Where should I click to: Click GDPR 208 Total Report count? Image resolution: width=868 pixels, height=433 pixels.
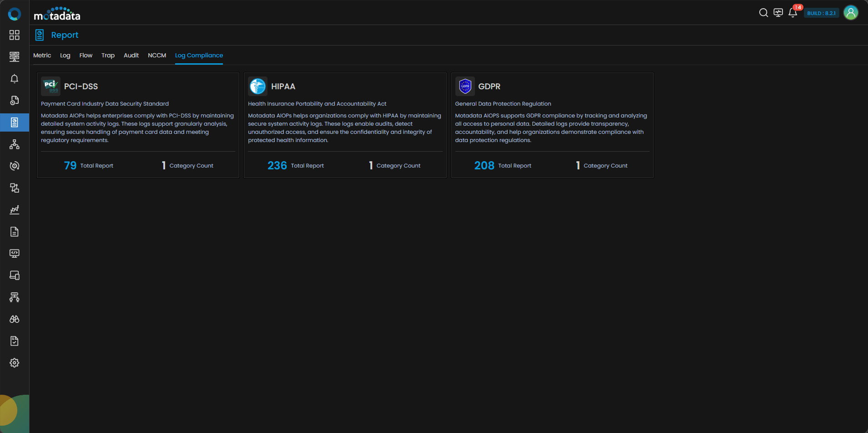click(x=484, y=166)
